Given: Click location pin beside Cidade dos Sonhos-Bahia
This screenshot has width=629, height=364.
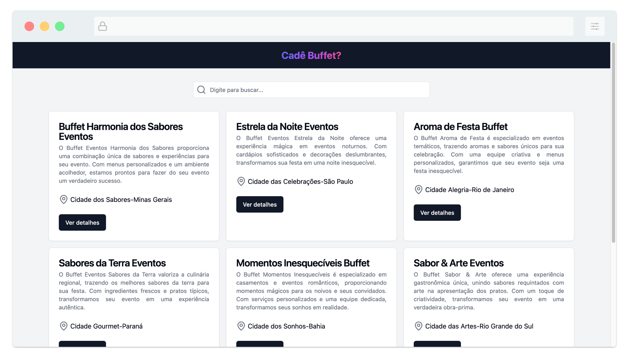Looking at the screenshot, I should 241,326.
